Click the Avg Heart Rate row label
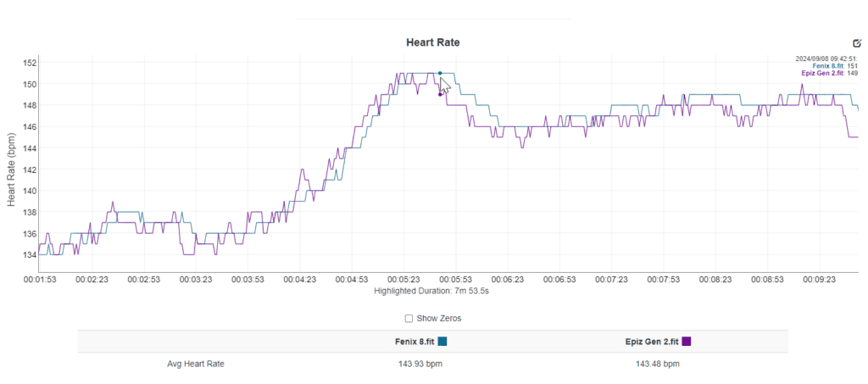 pos(196,365)
